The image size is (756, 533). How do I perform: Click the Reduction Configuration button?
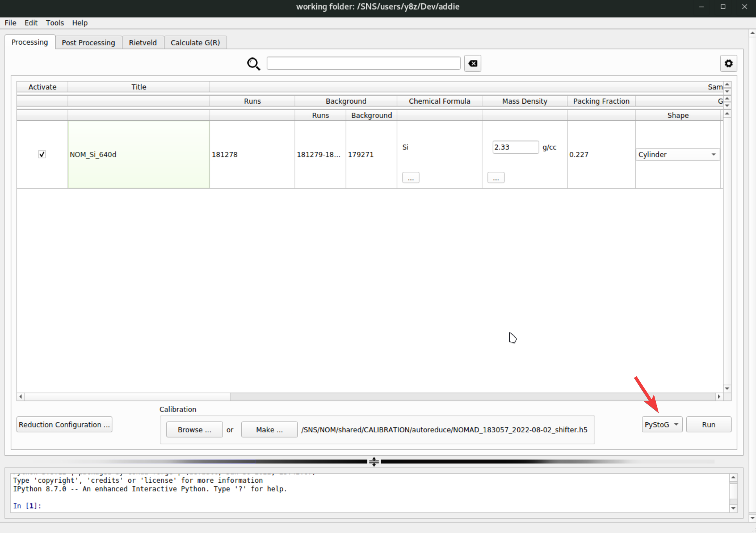64,424
